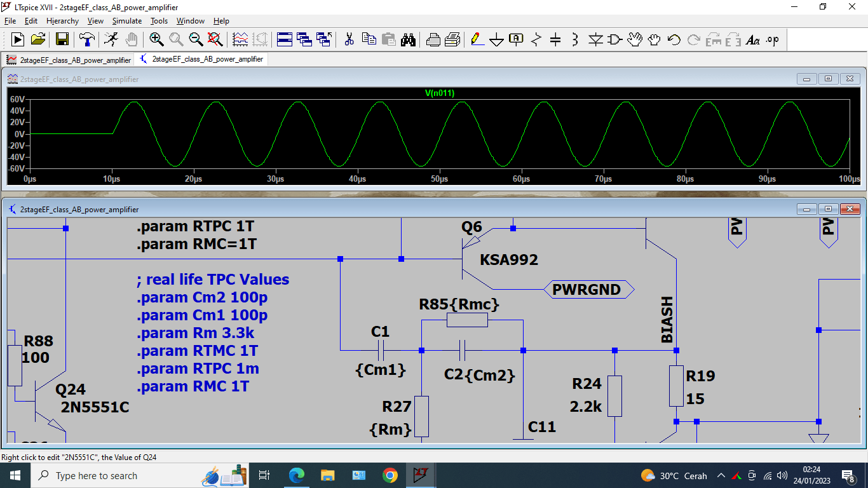The width and height of the screenshot is (868, 488).
Task: Open the Edit menu
Action: coord(31,21)
